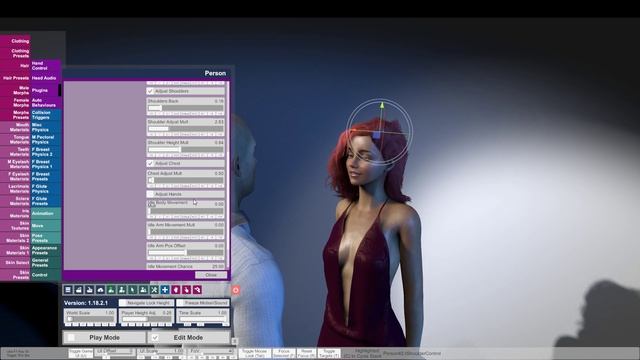This screenshot has height=360, width=640.
Task: Click Toggle Mouse Look (Tab) button
Action: [x=254, y=353]
